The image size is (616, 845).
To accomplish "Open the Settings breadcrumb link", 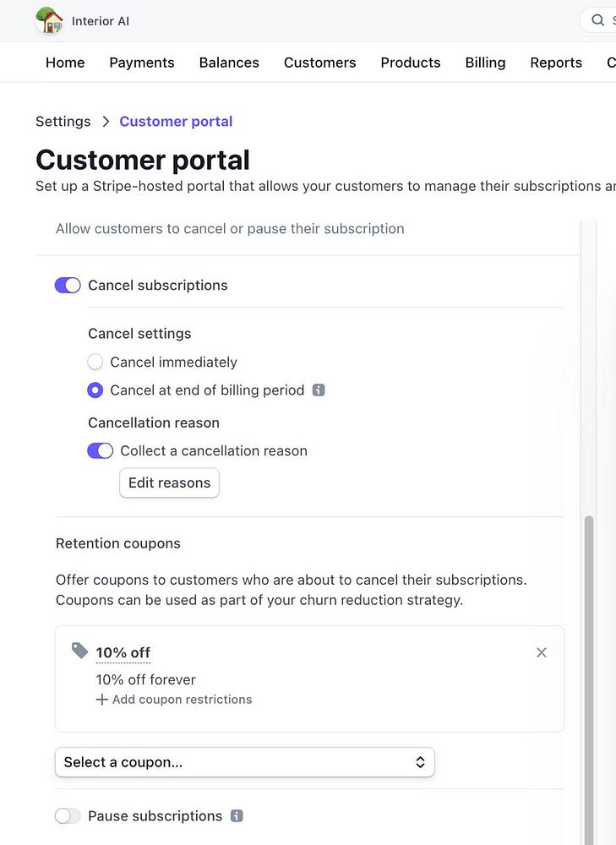I will 63,122.
